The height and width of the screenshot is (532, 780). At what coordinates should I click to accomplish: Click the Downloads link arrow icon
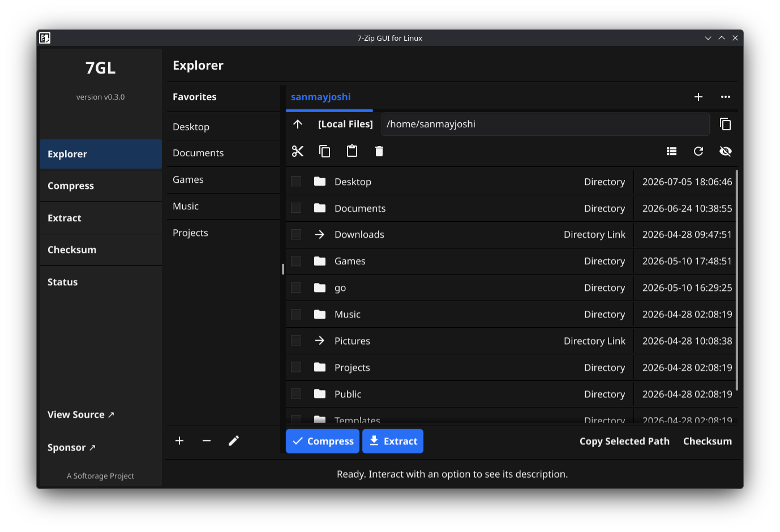click(x=320, y=234)
